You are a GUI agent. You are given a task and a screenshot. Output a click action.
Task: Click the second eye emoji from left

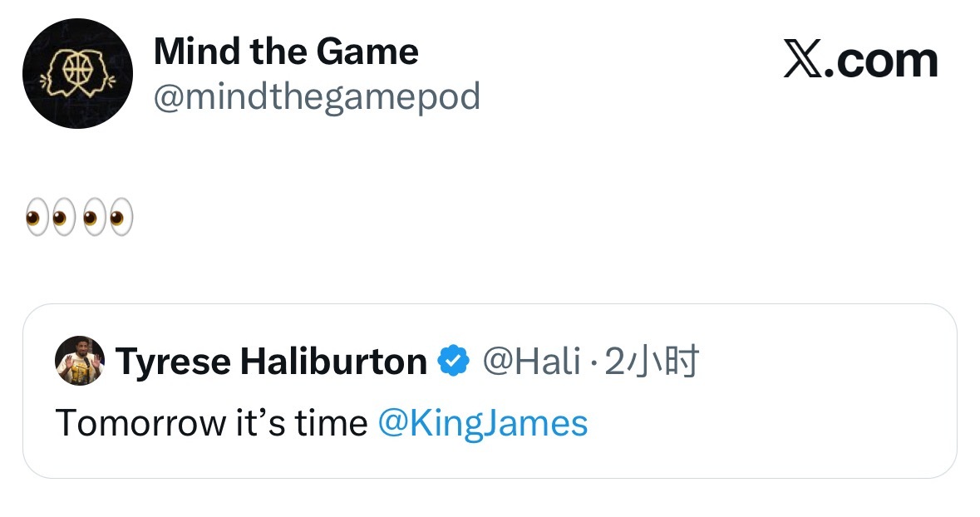(x=64, y=217)
